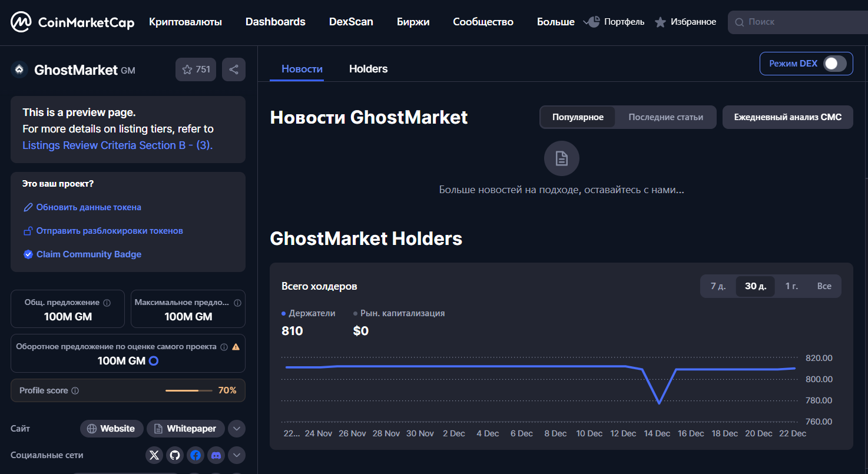The width and height of the screenshot is (868, 474).
Task: Click the Избранное star icon
Action: [x=661, y=22]
